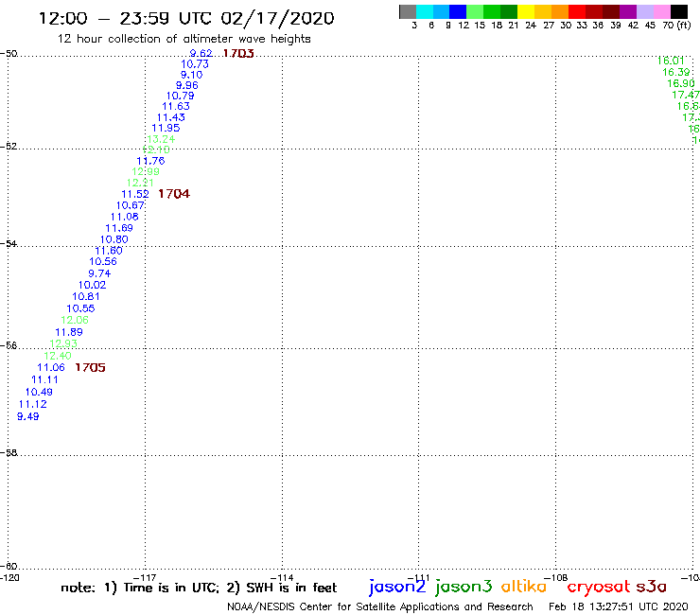Click the 9.62 wave height value
700x615 pixels.
click(201, 53)
